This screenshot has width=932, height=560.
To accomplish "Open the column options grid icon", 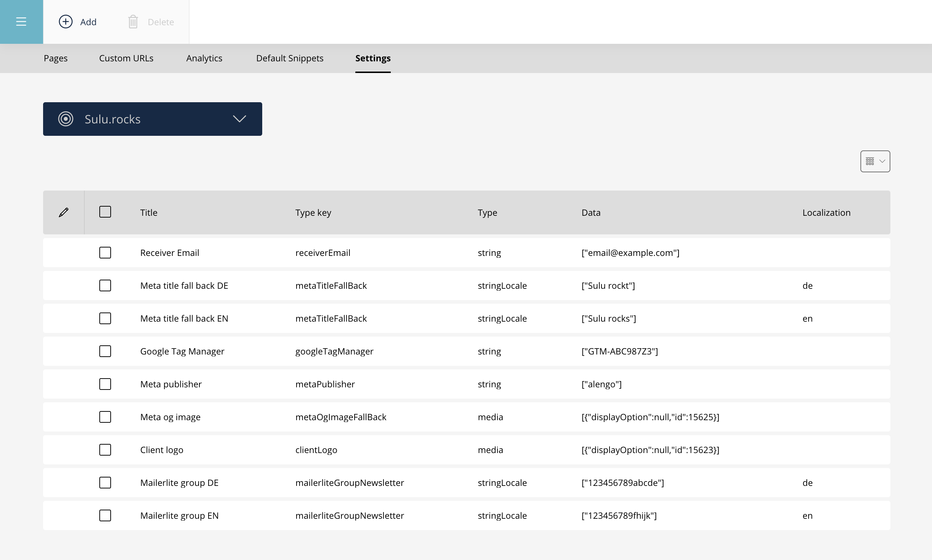I will (x=870, y=161).
